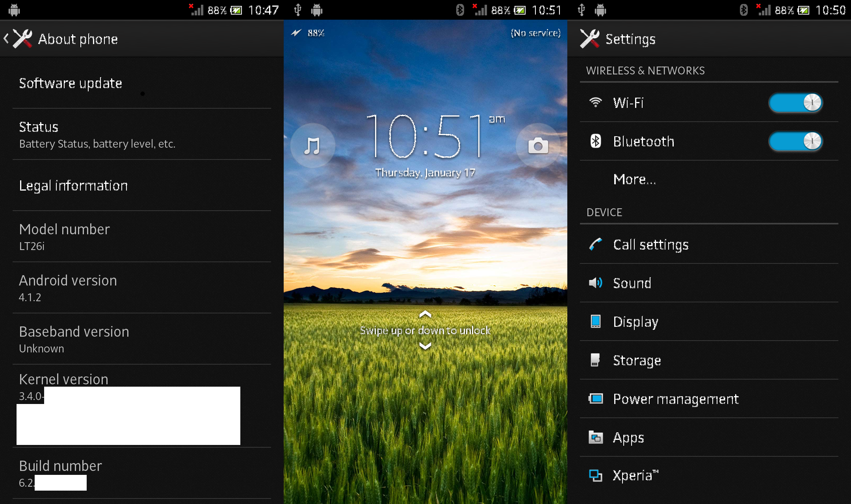Open Storage settings
Viewport: 851px width, 504px height.
[709, 360]
